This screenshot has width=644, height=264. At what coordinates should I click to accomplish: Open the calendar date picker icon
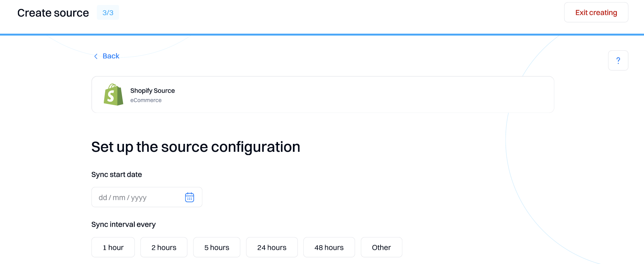tap(189, 197)
